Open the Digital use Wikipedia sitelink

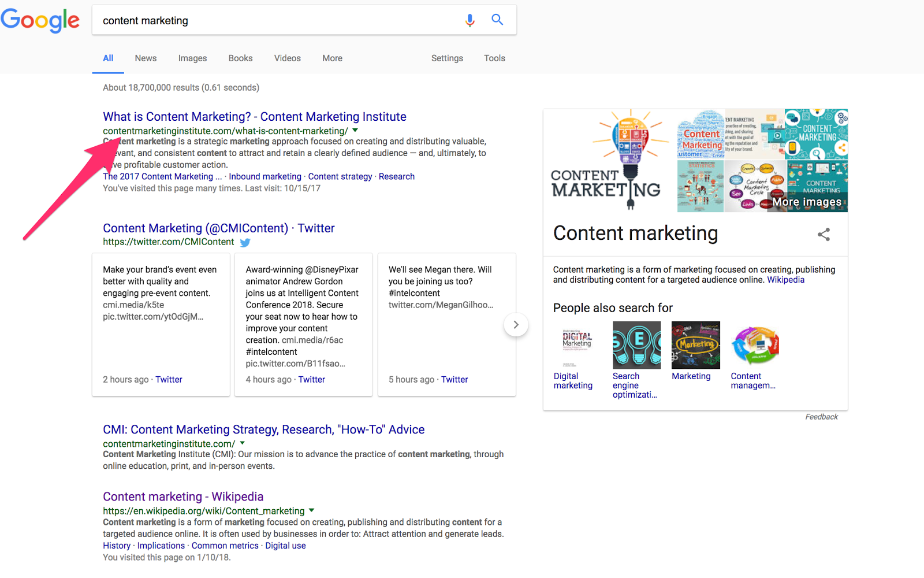click(285, 546)
